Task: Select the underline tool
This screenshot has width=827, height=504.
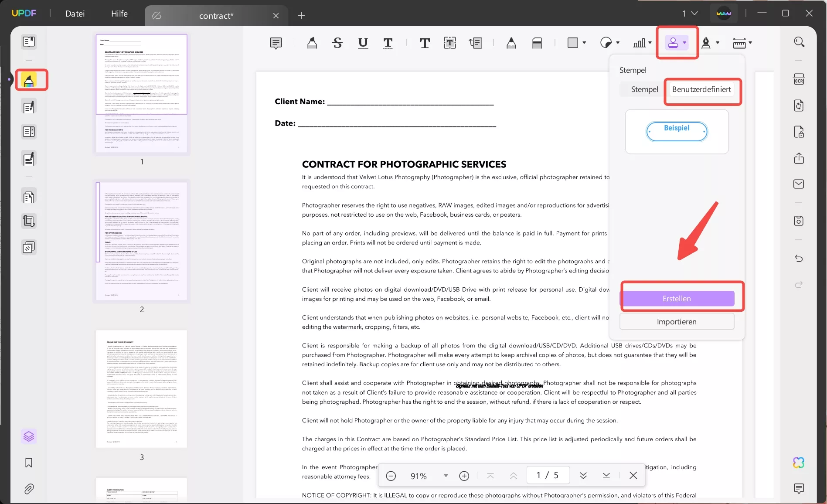Action: [x=363, y=43]
